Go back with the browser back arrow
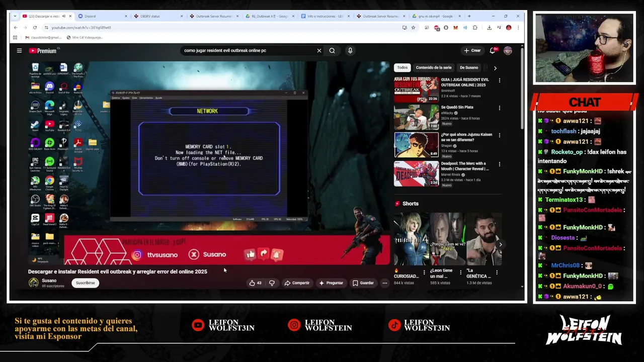Screen dimensions: 644x362 16,28
